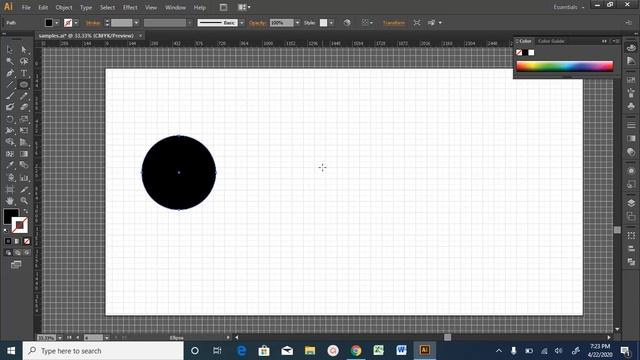The image size is (640, 360).
Task: Select the samples.ai document tab
Action: [x=86, y=36]
